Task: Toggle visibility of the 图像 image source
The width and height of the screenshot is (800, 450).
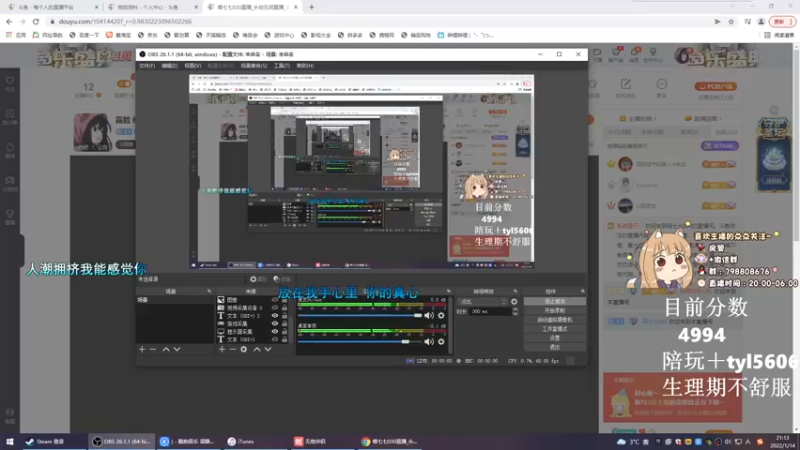Action: 275,300
